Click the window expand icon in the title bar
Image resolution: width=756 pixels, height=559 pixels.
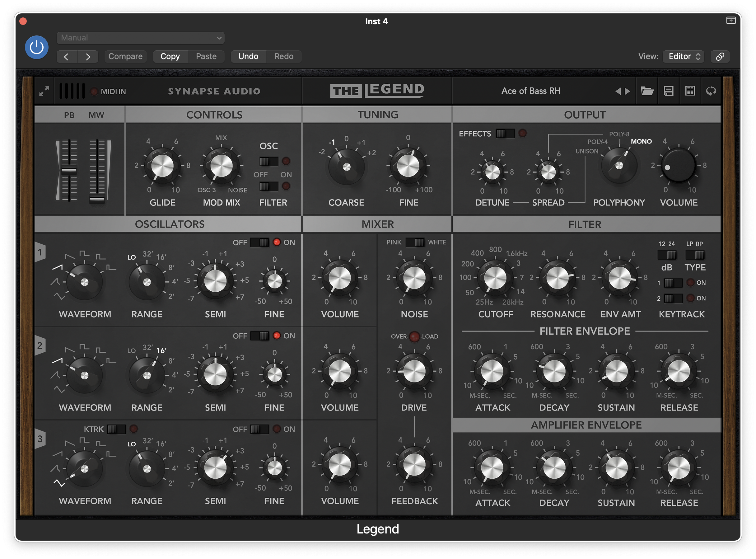point(730,21)
